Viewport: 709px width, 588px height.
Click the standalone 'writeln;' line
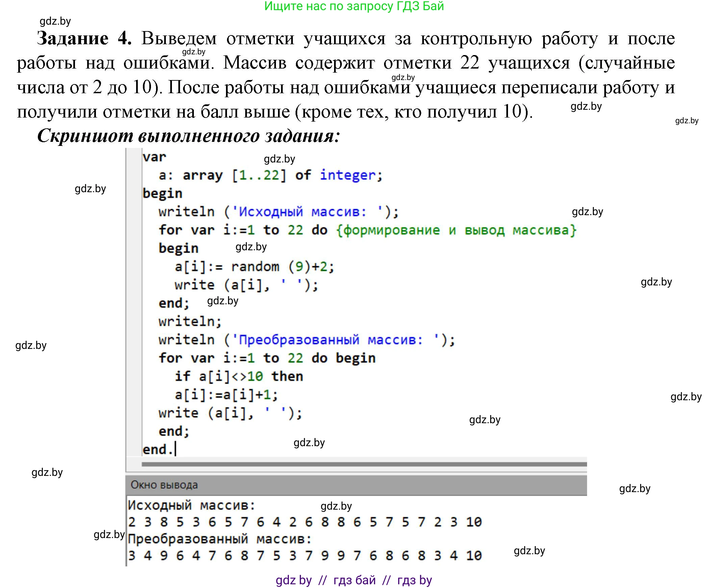190,322
